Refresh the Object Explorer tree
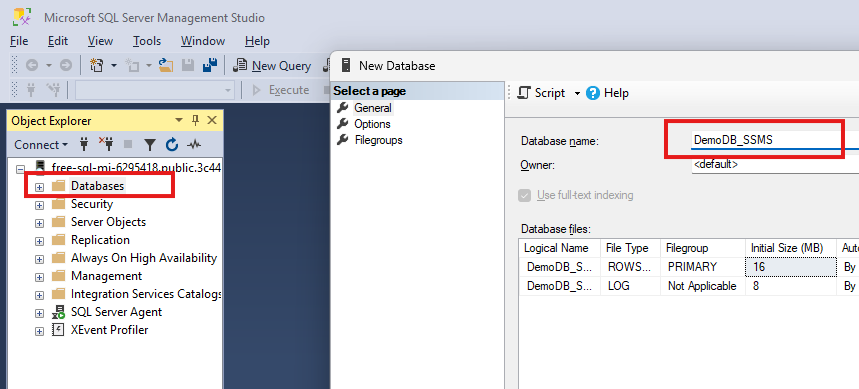This screenshot has width=859, height=389. (x=172, y=145)
